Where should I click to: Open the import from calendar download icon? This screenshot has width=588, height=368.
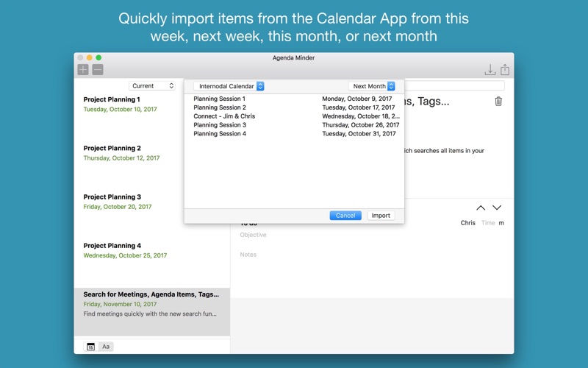pos(490,69)
